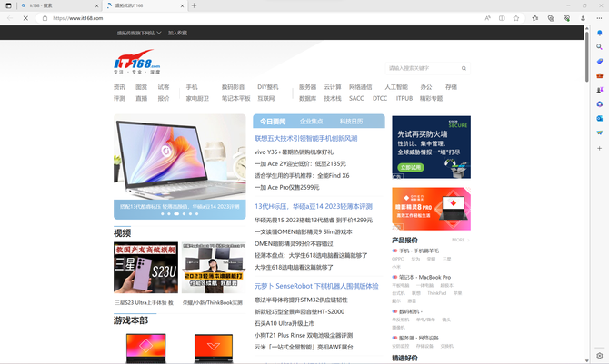Open the 笔记本平板 navigation item
The height and width of the screenshot is (364, 609).
(235, 99)
